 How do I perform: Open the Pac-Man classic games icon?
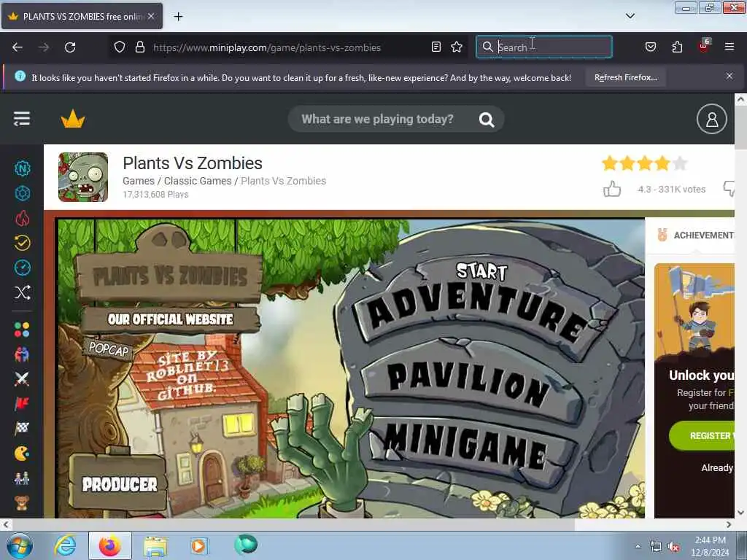[x=22, y=454]
